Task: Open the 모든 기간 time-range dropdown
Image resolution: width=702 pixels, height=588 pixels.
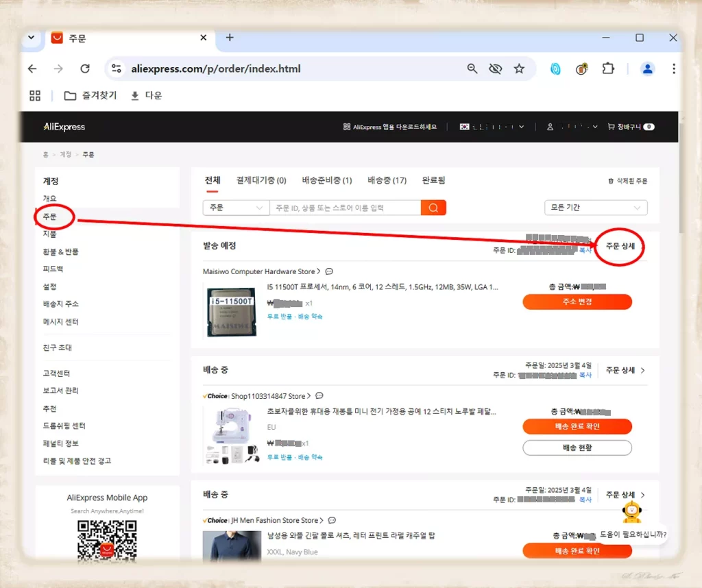Action: pyautogui.click(x=594, y=207)
